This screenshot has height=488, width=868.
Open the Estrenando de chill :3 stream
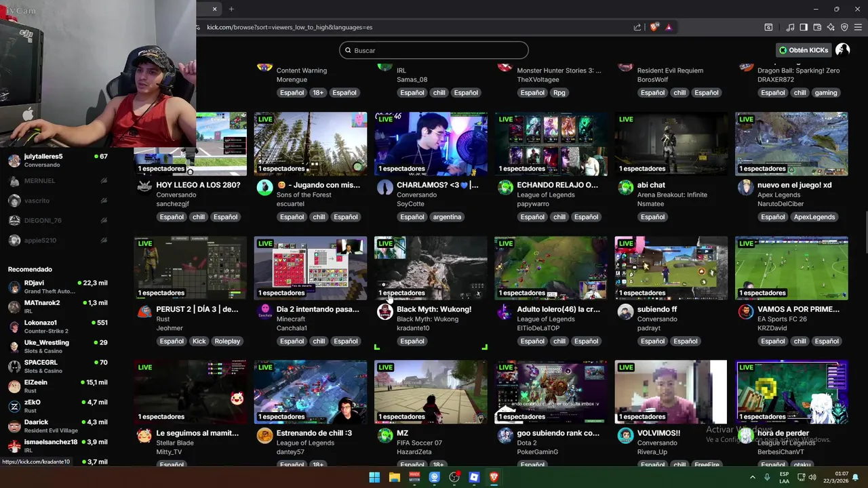coord(314,433)
